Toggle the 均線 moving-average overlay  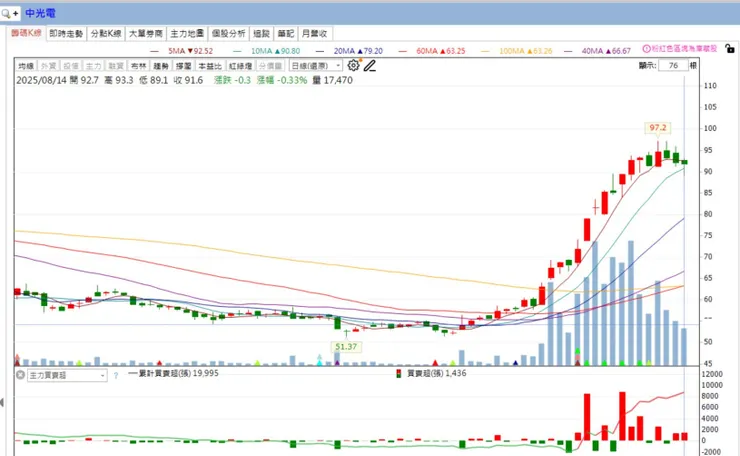point(26,66)
